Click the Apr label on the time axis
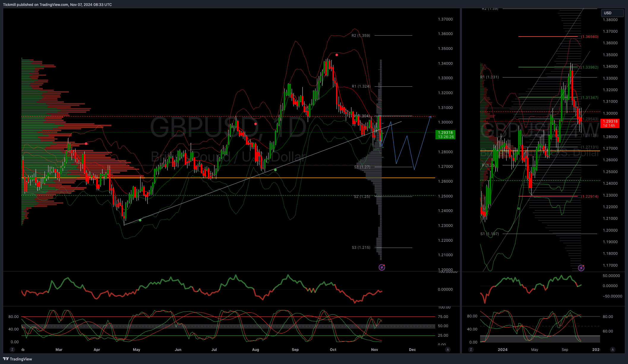This screenshot has height=364, width=628. [x=97, y=350]
